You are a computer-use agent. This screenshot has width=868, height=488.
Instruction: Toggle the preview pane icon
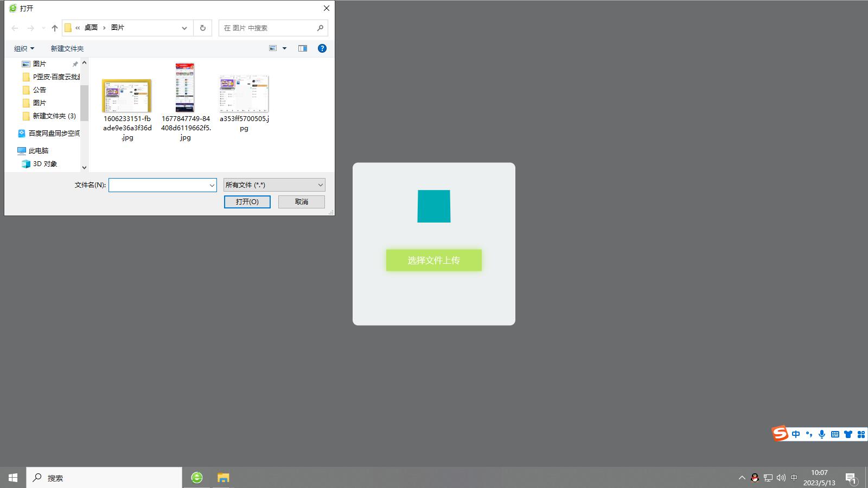pyautogui.click(x=303, y=48)
